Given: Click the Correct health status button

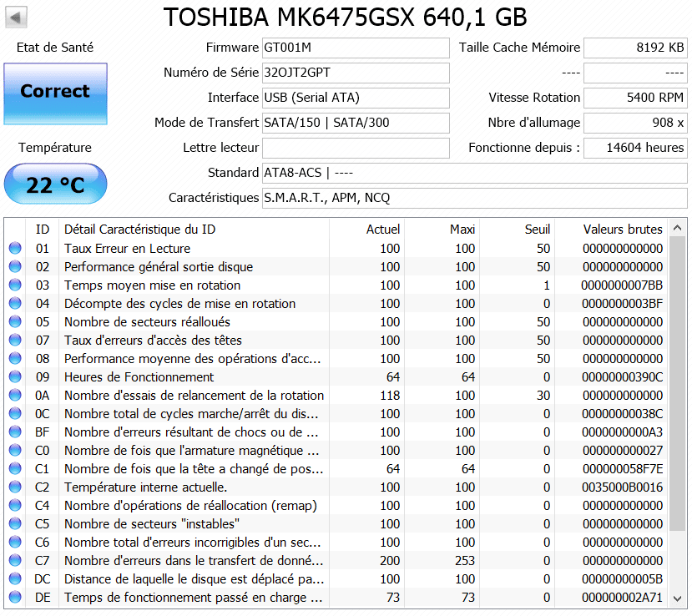Looking at the screenshot, I should pos(56,93).
